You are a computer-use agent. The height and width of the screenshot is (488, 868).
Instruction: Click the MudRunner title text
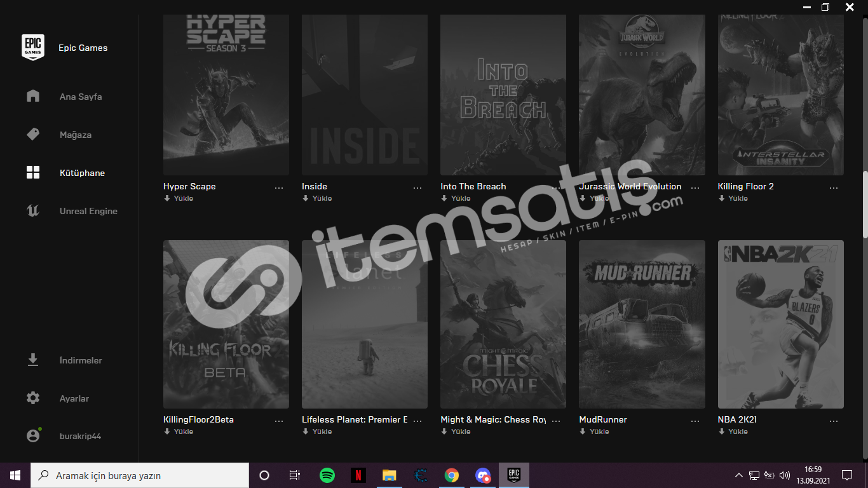point(603,419)
